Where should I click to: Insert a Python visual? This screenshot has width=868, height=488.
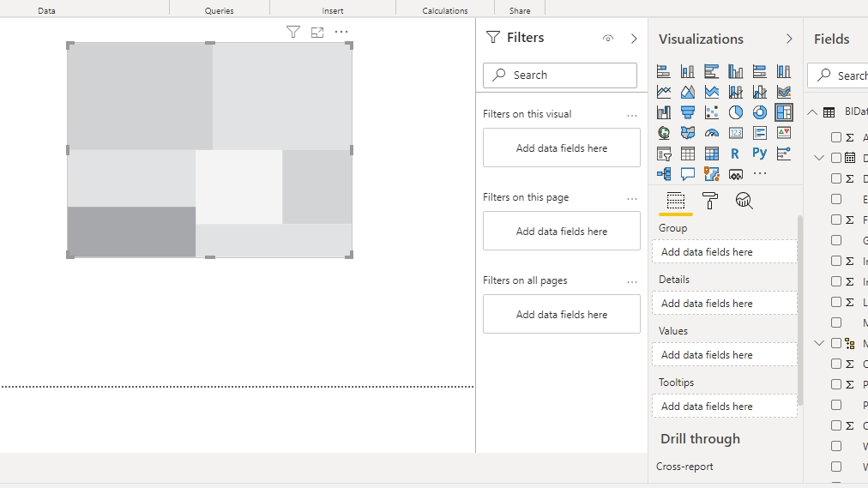759,154
